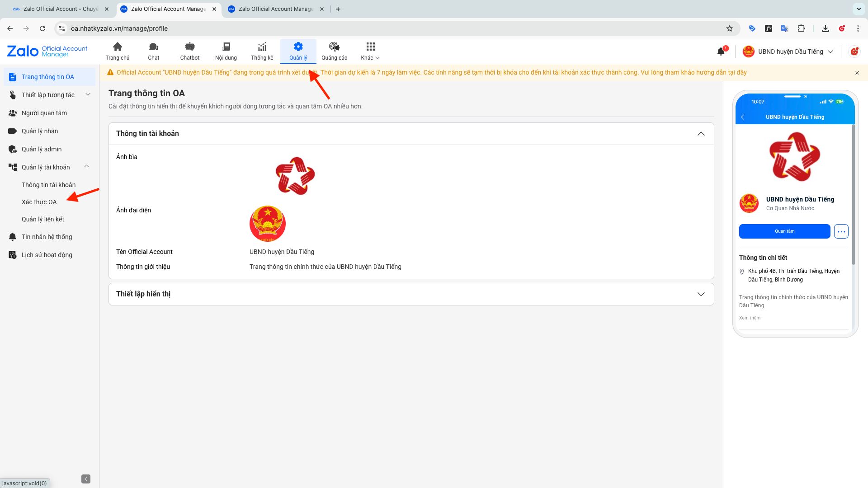Collapse sidebar with bottom arrow icon
The width and height of the screenshot is (868, 488).
coord(86,479)
